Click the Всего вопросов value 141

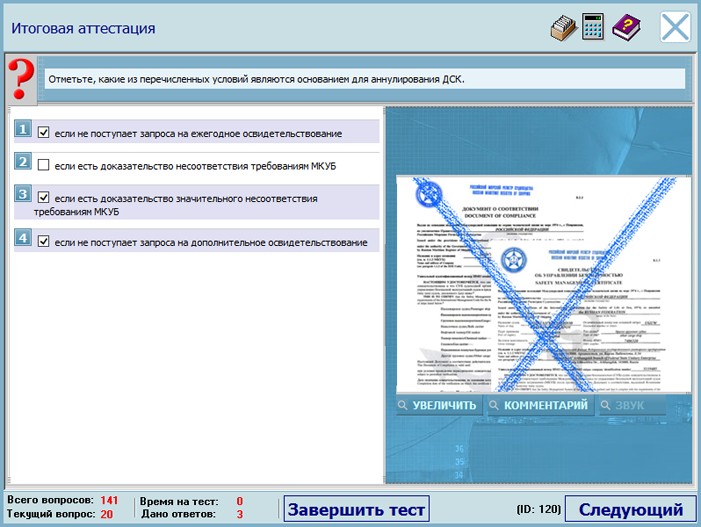[109, 500]
